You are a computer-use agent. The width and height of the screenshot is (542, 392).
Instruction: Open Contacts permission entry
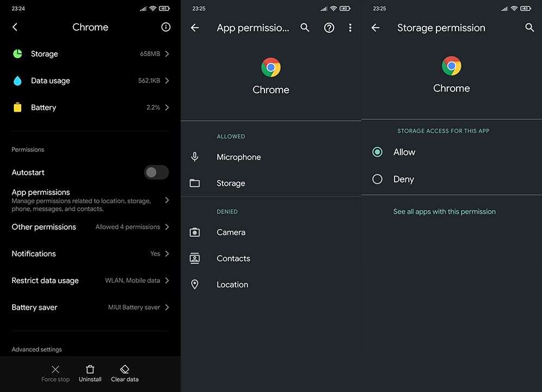(x=271, y=259)
